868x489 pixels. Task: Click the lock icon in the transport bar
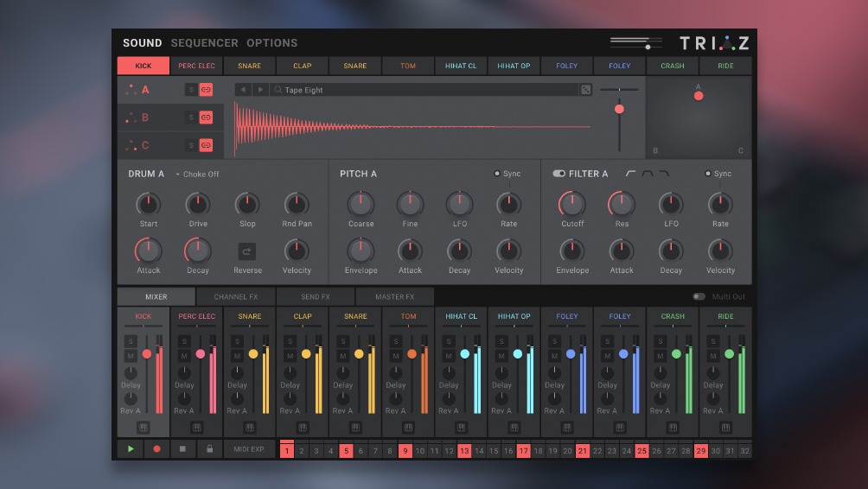[208, 449]
